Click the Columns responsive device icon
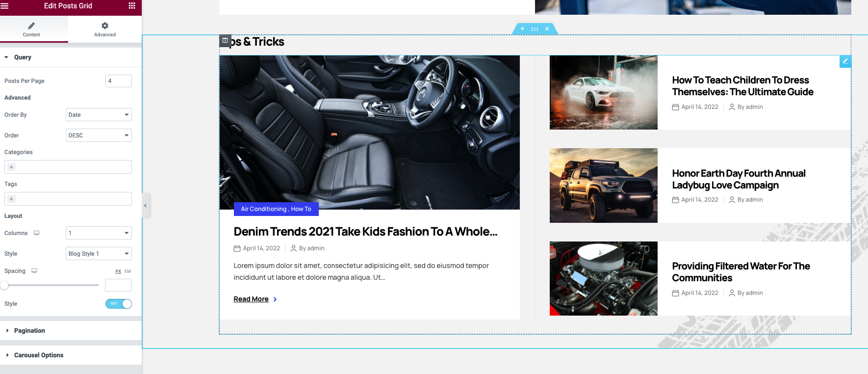868x374 pixels. 36,233
